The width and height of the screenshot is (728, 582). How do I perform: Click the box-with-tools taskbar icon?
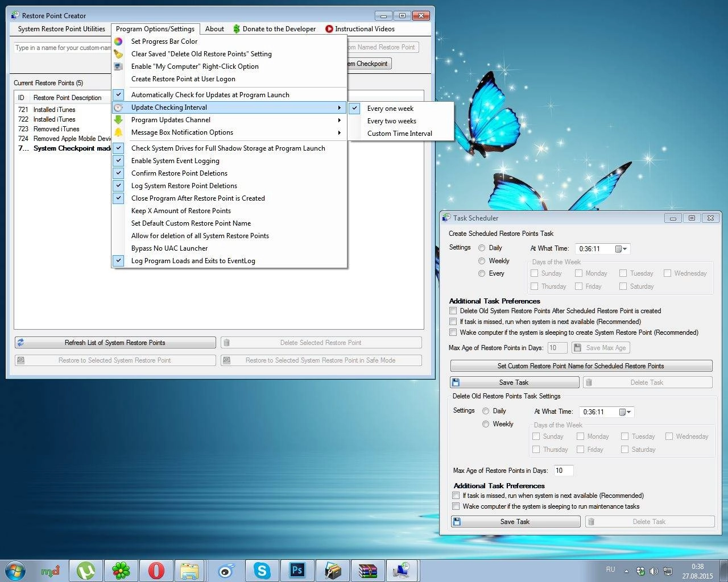coord(332,571)
